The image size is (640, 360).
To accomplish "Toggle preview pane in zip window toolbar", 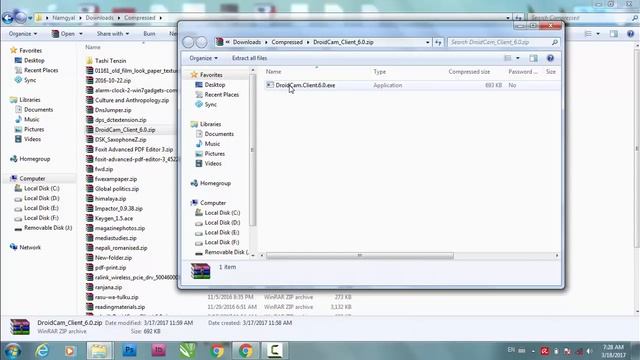I will click(533, 58).
